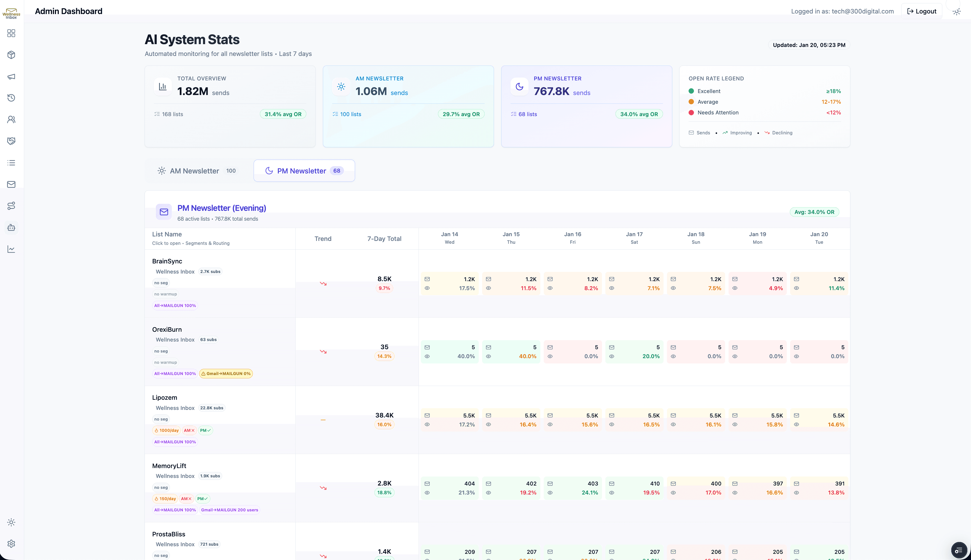Click the Logout button
The width and height of the screenshot is (971, 560).
[921, 11]
